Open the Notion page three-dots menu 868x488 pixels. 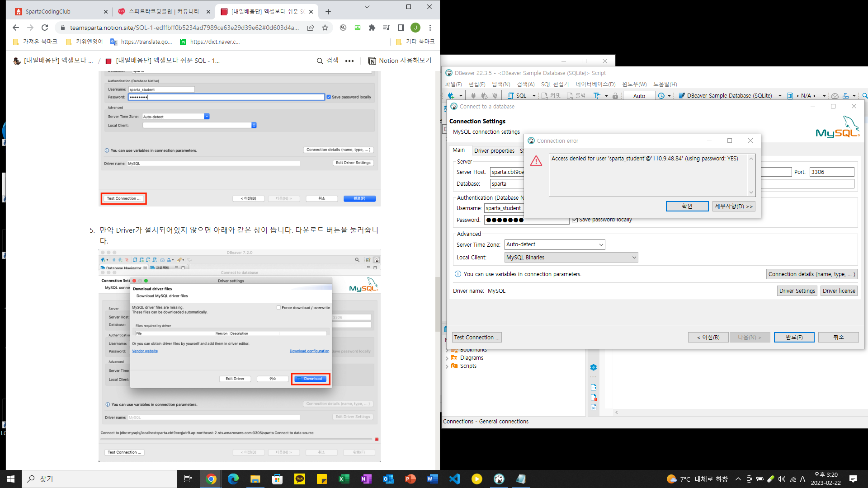pos(349,61)
